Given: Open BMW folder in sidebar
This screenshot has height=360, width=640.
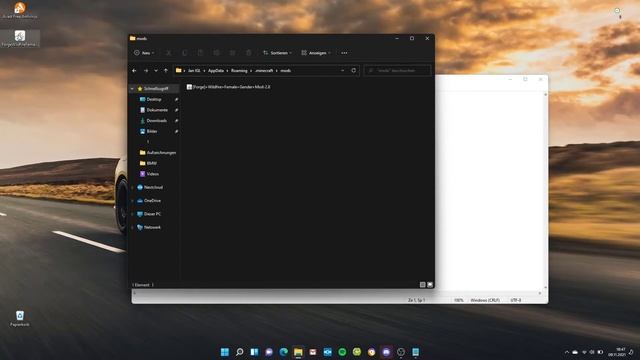Looking at the screenshot, I should (151, 163).
